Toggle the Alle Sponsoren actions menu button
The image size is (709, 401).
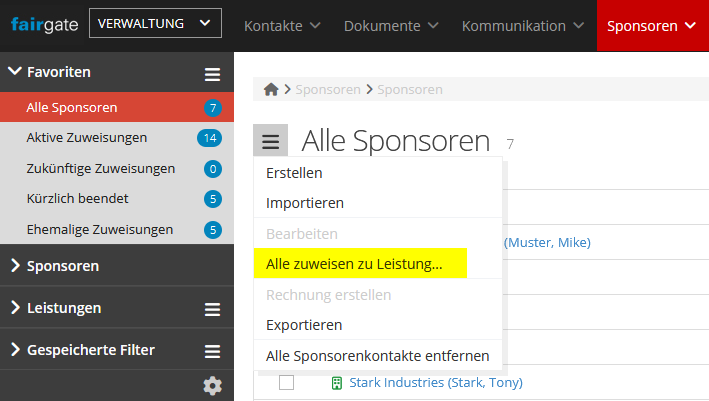tap(271, 142)
